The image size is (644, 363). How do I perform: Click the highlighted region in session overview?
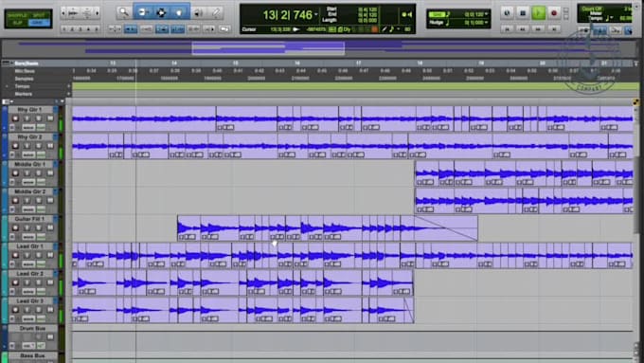tap(268, 48)
